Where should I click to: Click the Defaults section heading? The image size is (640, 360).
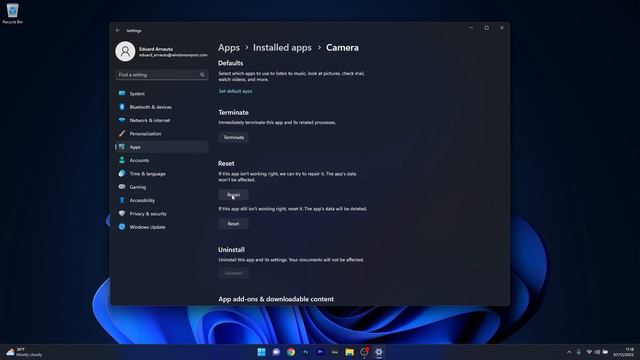[231, 63]
